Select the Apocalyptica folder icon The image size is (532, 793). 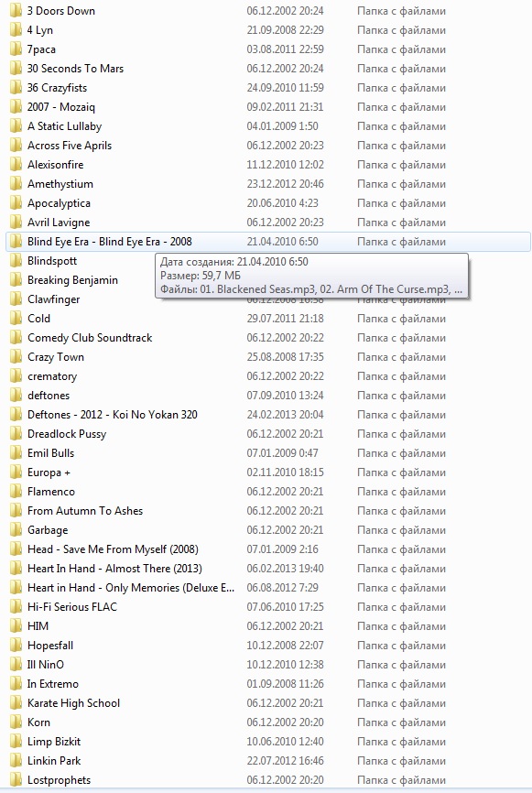click(16, 202)
